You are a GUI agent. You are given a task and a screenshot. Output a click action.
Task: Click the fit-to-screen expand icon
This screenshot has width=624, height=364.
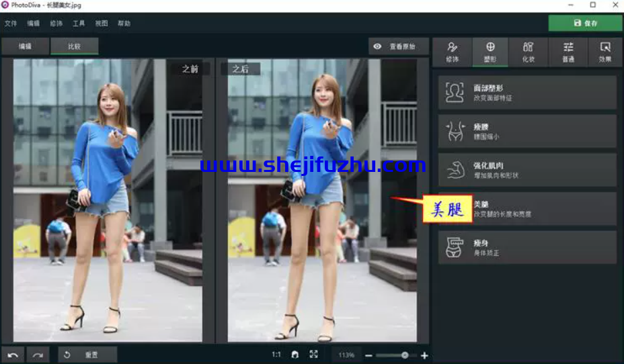[x=313, y=355]
